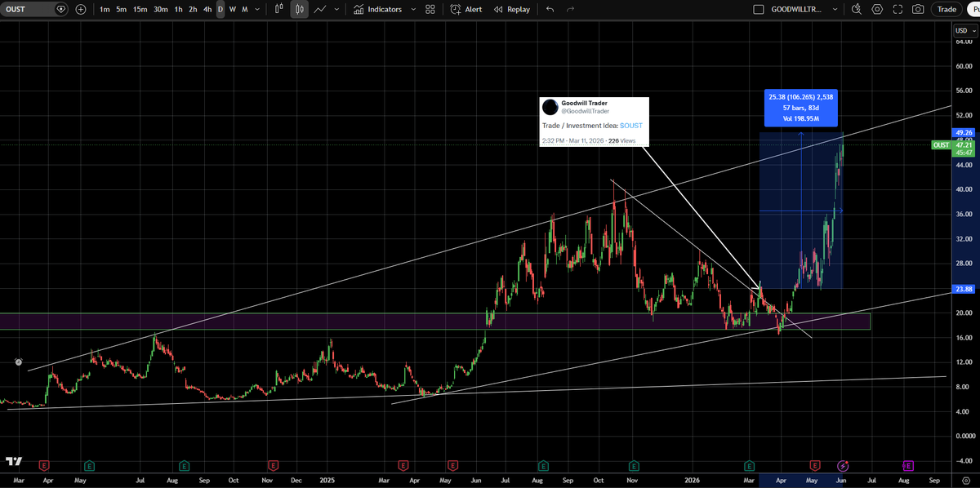Select the monthly M timeframe

point(245,10)
